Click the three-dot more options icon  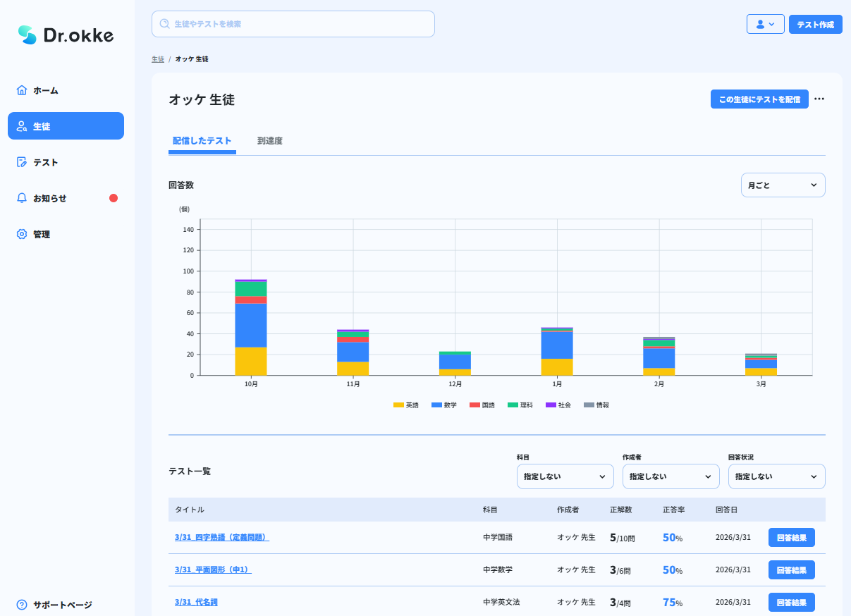[819, 99]
